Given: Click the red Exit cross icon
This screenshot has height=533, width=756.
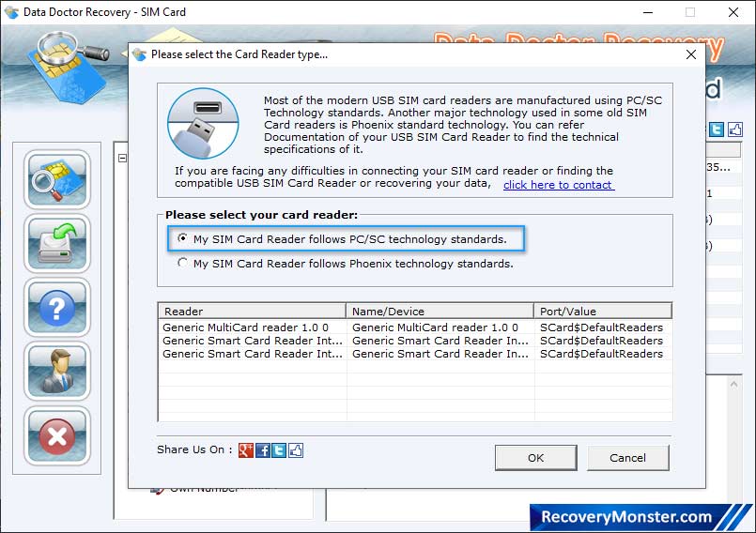Looking at the screenshot, I should coord(57,435).
